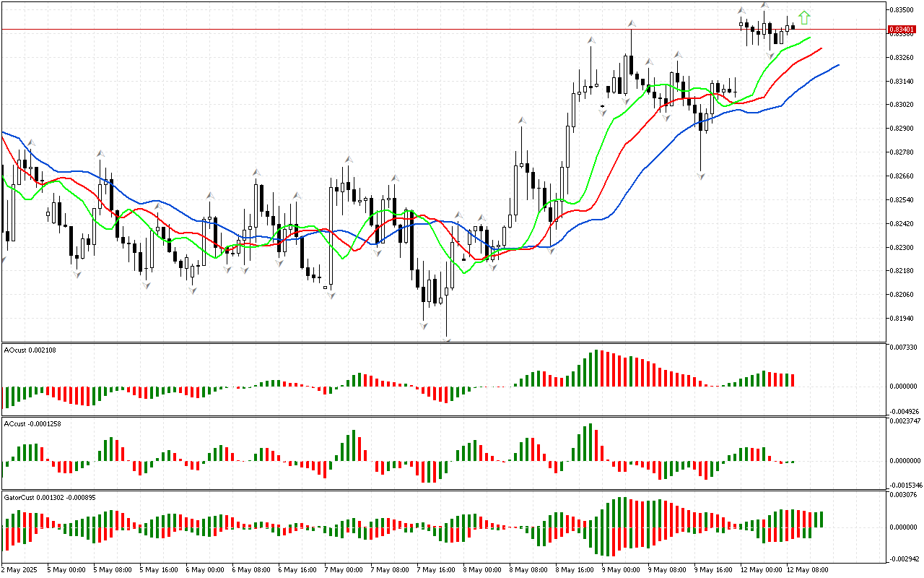924x578 pixels.
Task: Click the AOcust indicator label
Action: tap(30, 350)
